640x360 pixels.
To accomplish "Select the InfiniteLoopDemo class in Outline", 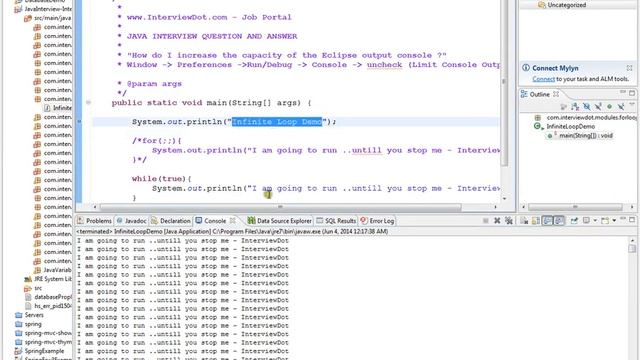I will click(x=565, y=126).
